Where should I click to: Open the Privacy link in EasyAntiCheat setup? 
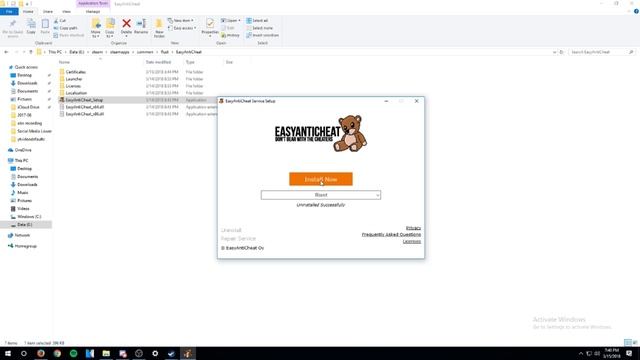[413, 228]
